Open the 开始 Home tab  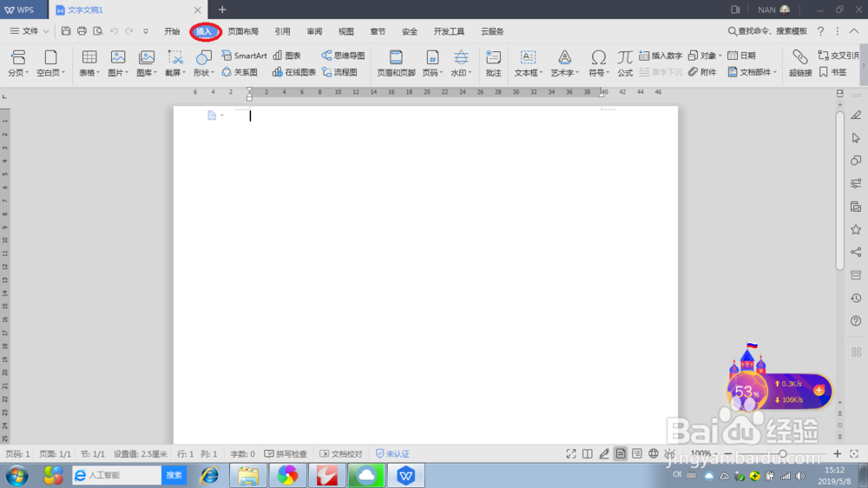172,31
